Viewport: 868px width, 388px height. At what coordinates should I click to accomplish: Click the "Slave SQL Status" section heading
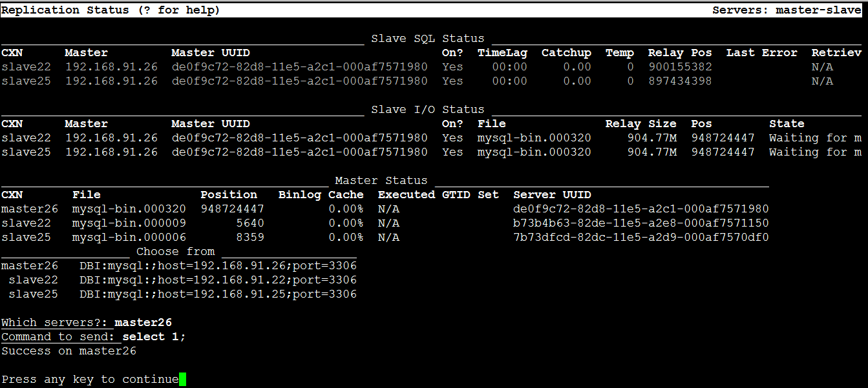pyautogui.click(x=427, y=39)
